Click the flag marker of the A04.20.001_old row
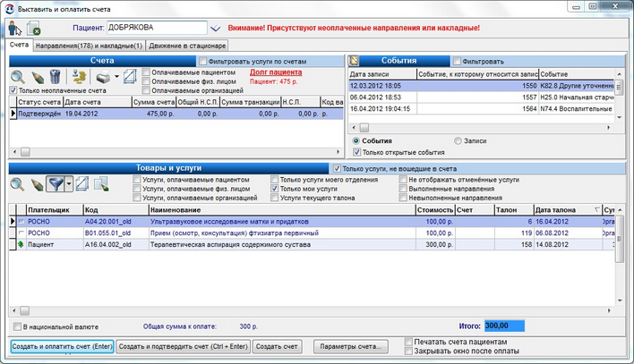 click(21, 222)
